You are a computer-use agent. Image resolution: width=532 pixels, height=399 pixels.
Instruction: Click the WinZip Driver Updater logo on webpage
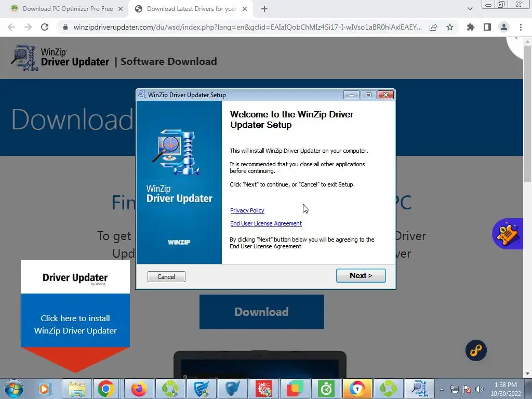[x=60, y=58]
